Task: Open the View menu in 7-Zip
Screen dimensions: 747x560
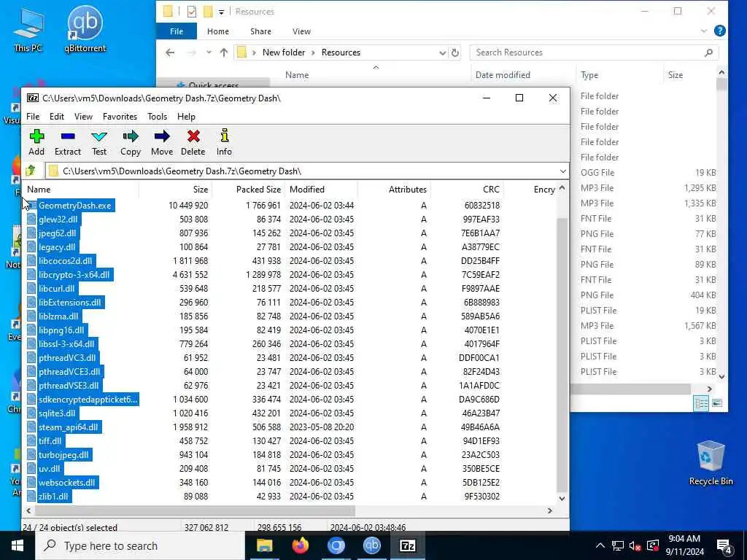Action: 83,117
